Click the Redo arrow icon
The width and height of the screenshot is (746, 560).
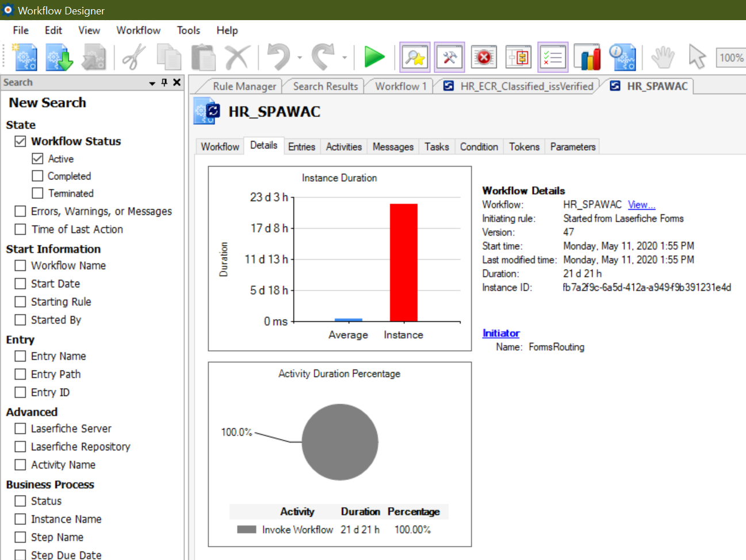(324, 57)
